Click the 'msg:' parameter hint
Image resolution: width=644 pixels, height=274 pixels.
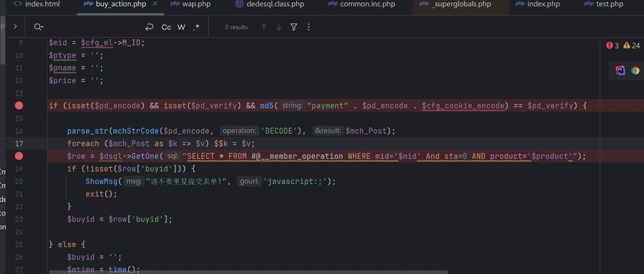(x=134, y=181)
